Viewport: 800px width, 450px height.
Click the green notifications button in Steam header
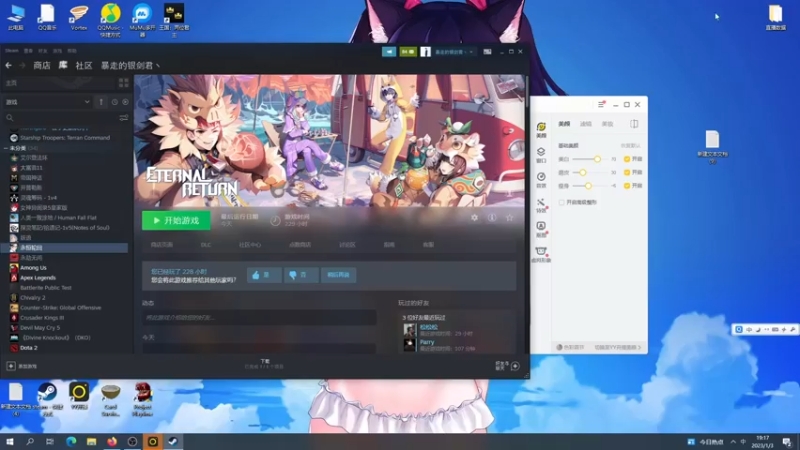tap(408, 52)
